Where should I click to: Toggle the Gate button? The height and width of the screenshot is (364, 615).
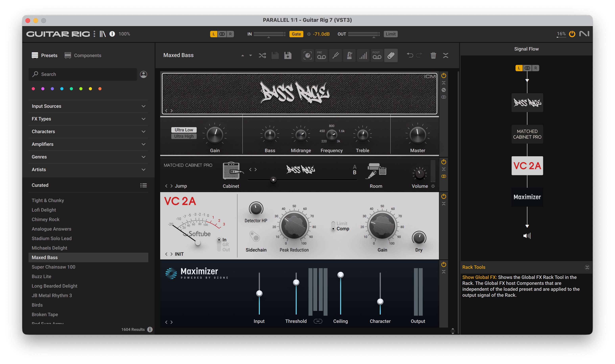296,34
